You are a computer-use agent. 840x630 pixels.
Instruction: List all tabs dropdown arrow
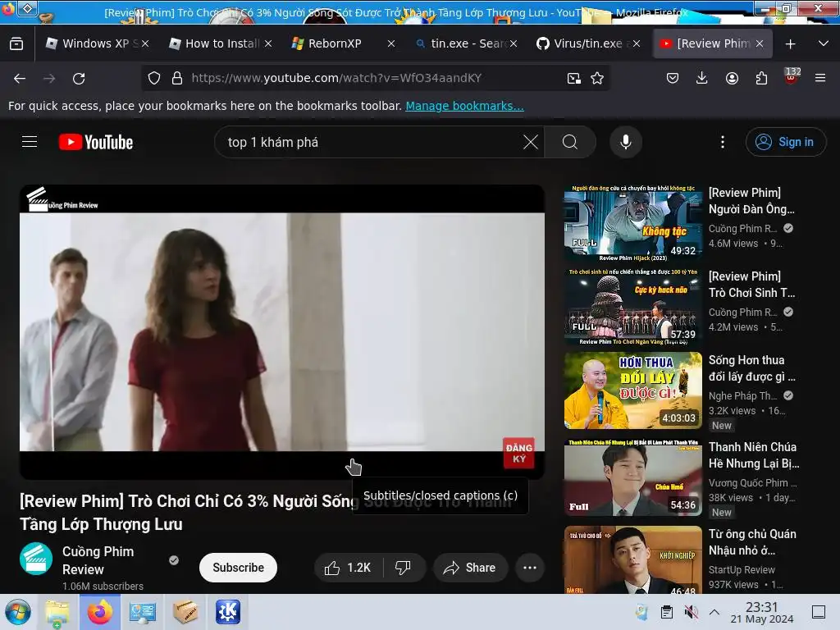[x=824, y=43]
